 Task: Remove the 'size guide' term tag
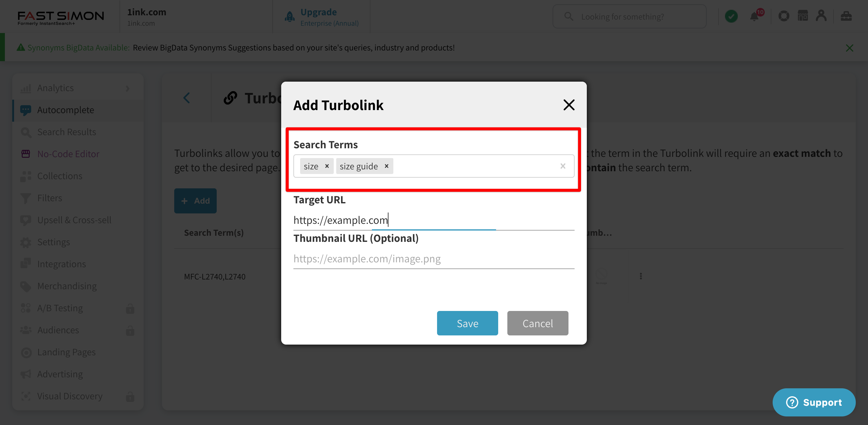coord(387,166)
